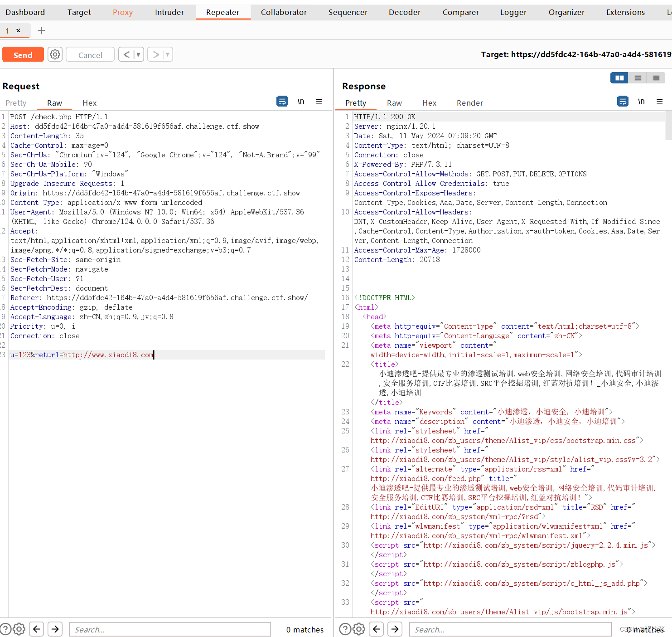Click the request body line u=123&returl
The image size is (672, 637).
pyautogui.click(x=82, y=355)
